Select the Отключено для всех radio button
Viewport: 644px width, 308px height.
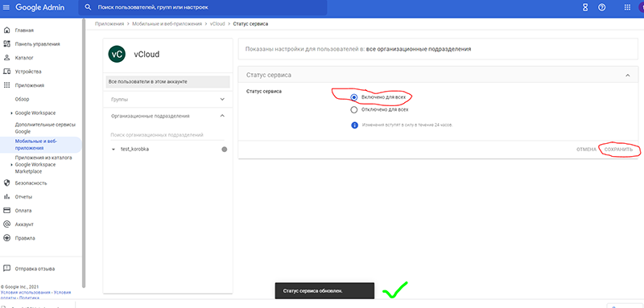click(354, 109)
